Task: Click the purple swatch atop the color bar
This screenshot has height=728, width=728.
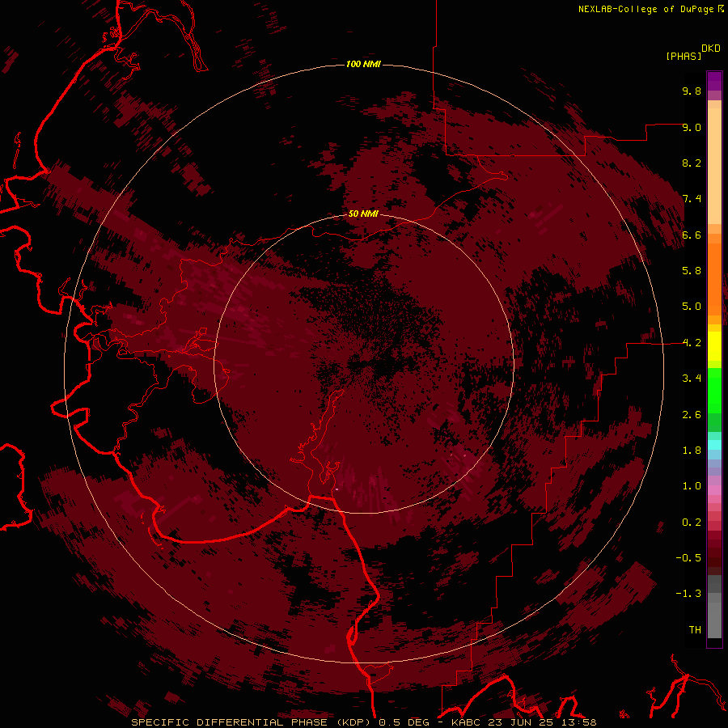Action: (x=714, y=81)
